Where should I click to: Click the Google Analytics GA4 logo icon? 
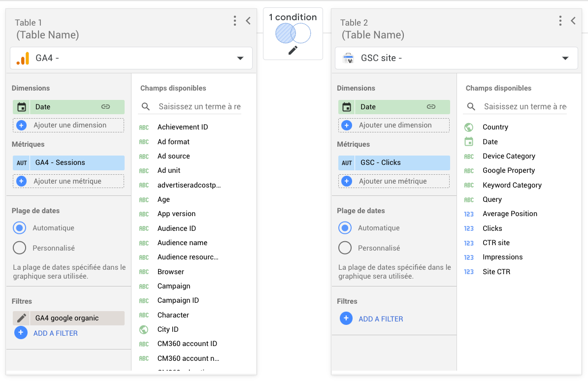pos(23,58)
